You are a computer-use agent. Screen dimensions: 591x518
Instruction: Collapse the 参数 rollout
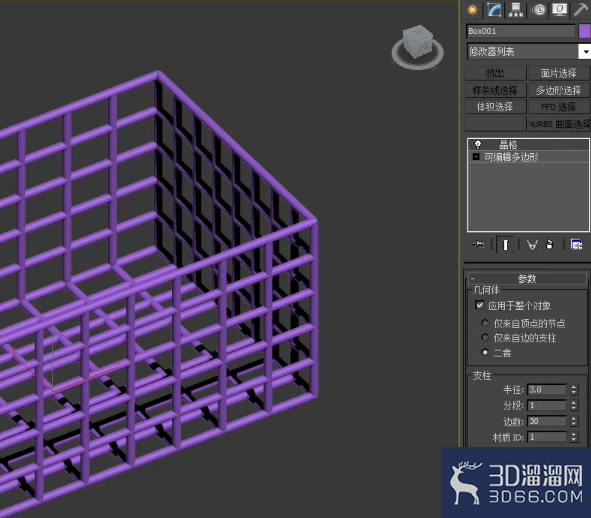click(x=527, y=279)
